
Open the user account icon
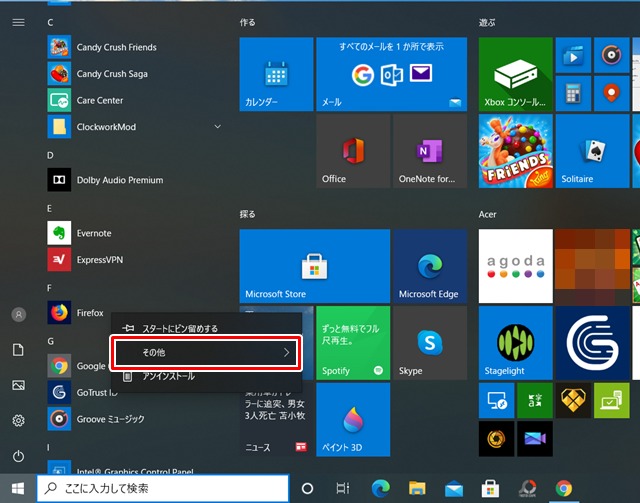coord(18,314)
